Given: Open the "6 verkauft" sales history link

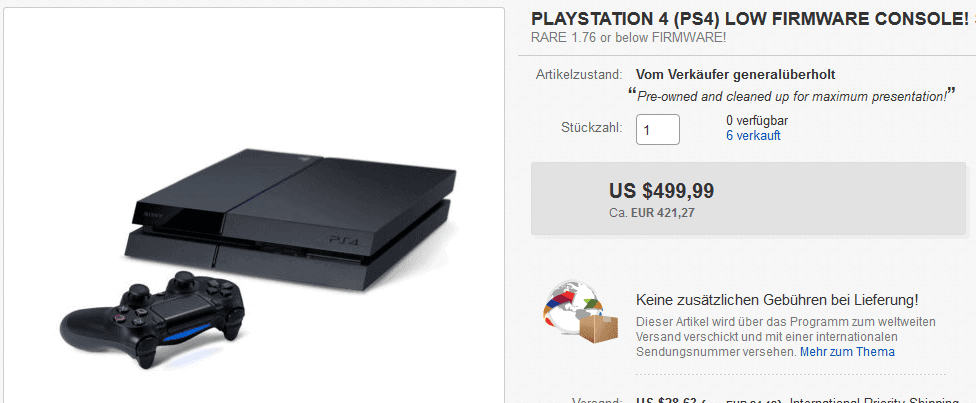Looking at the screenshot, I should (753, 136).
